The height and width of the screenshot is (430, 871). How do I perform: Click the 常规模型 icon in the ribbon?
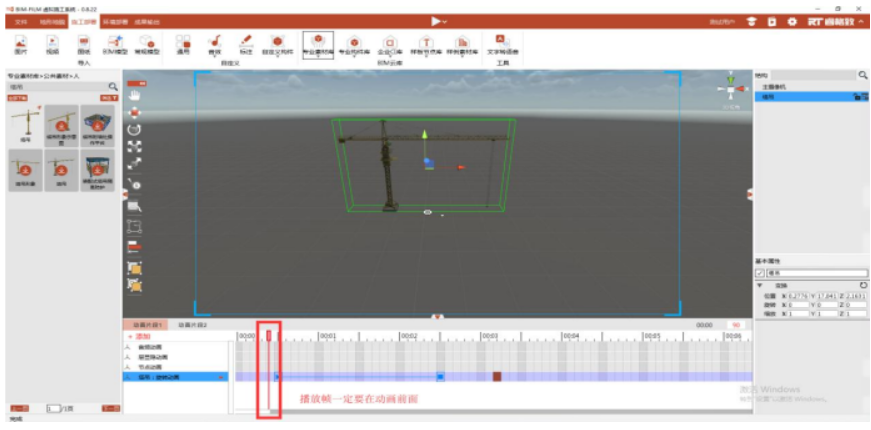147,44
